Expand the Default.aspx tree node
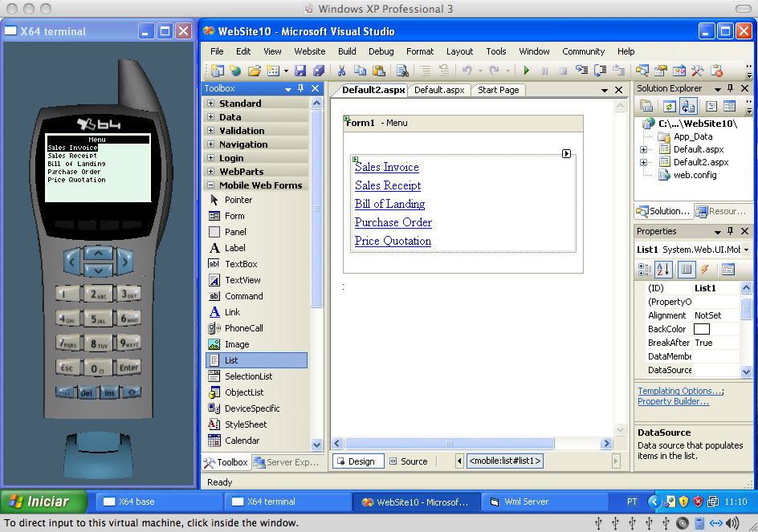Viewport: 758px width, 532px height. 643,149
